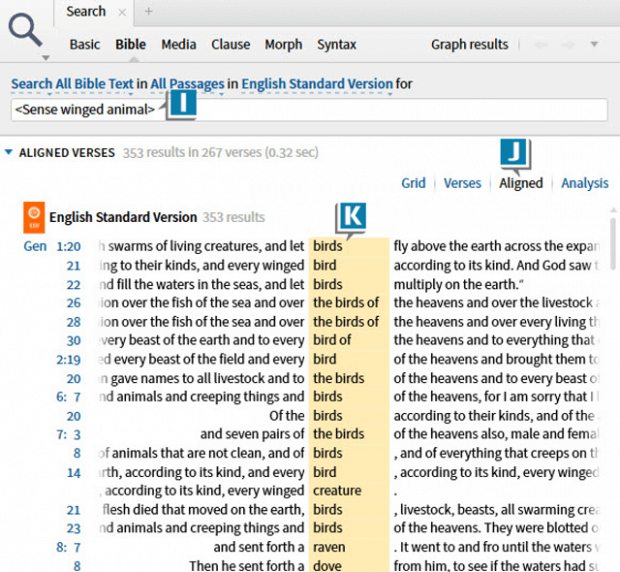The height and width of the screenshot is (572, 620).
Task: Open dropdown arrow below the search icon
Action: click(x=44, y=58)
